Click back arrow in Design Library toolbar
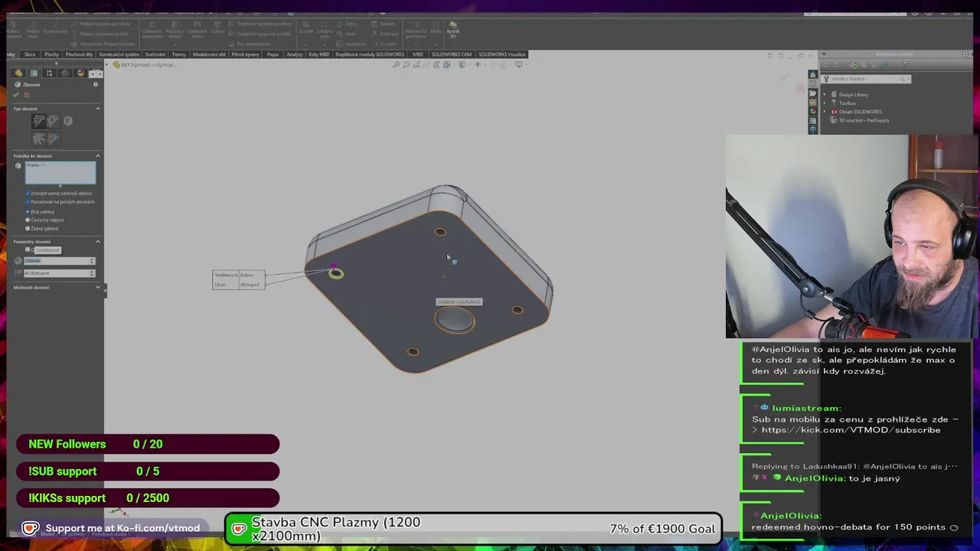This screenshot has width=980, height=551. pyautogui.click(x=826, y=65)
